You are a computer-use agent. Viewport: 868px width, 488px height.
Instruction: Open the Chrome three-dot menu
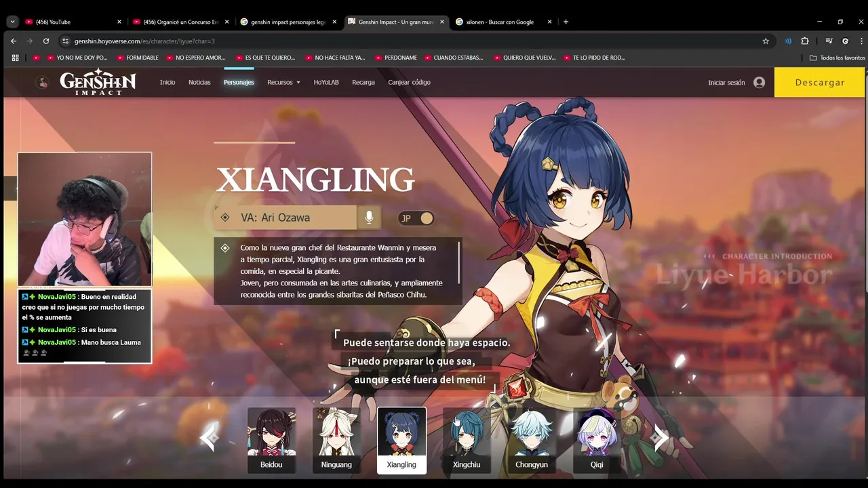861,41
